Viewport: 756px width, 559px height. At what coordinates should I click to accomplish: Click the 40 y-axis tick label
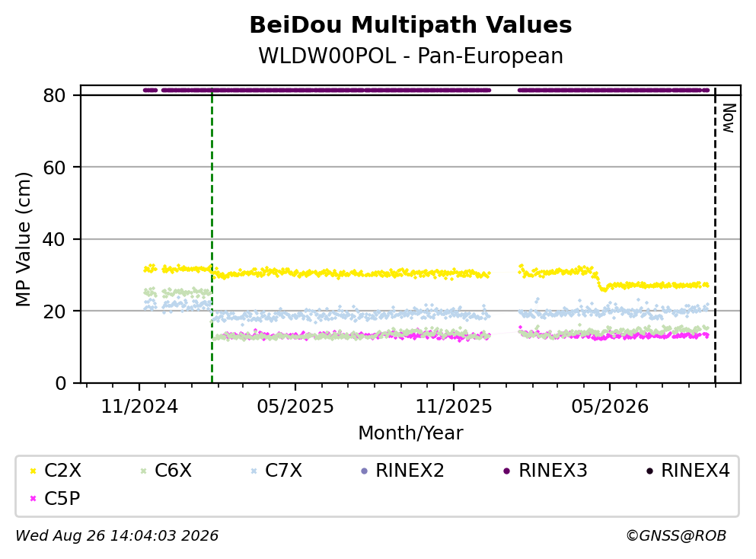[x=55, y=239]
